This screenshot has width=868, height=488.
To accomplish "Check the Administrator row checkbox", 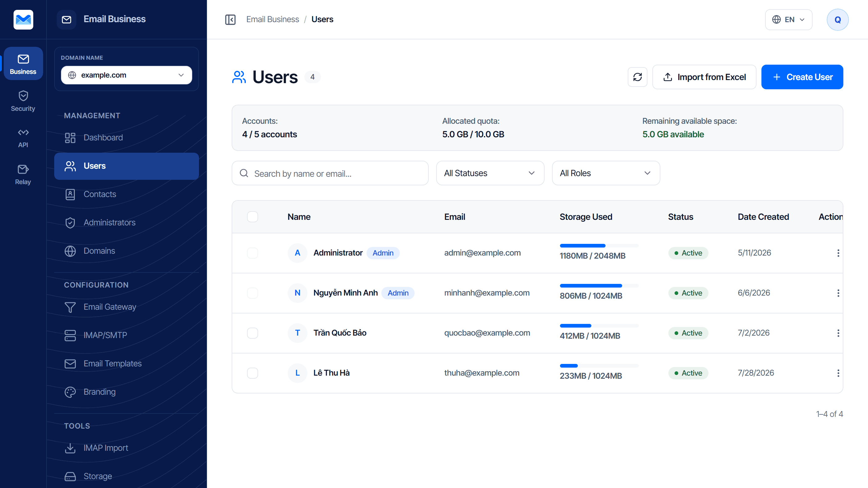I will click(x=252, y=253).
